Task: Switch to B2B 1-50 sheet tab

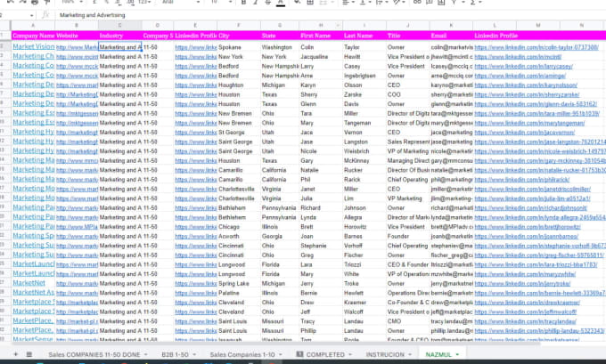Action: pos(175,354)
